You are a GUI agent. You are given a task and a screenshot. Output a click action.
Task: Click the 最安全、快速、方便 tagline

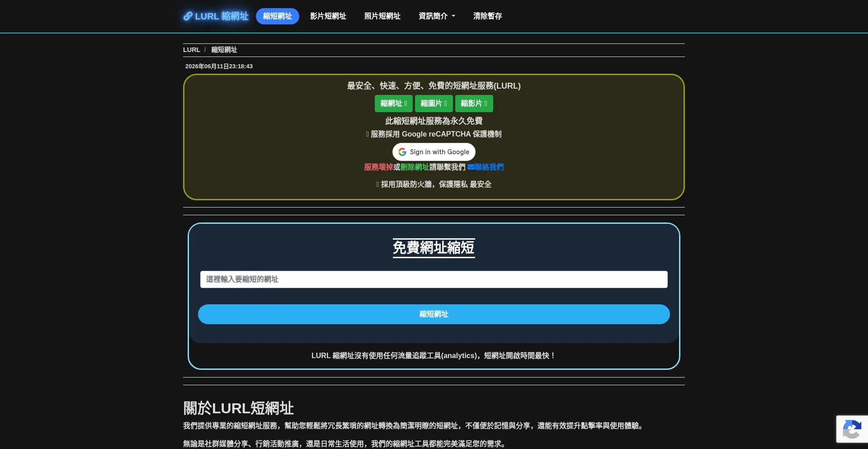434,86
